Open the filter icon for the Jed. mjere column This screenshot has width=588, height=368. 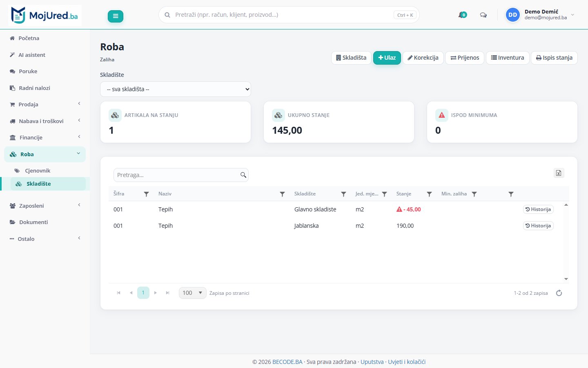(x=384, y=194)
